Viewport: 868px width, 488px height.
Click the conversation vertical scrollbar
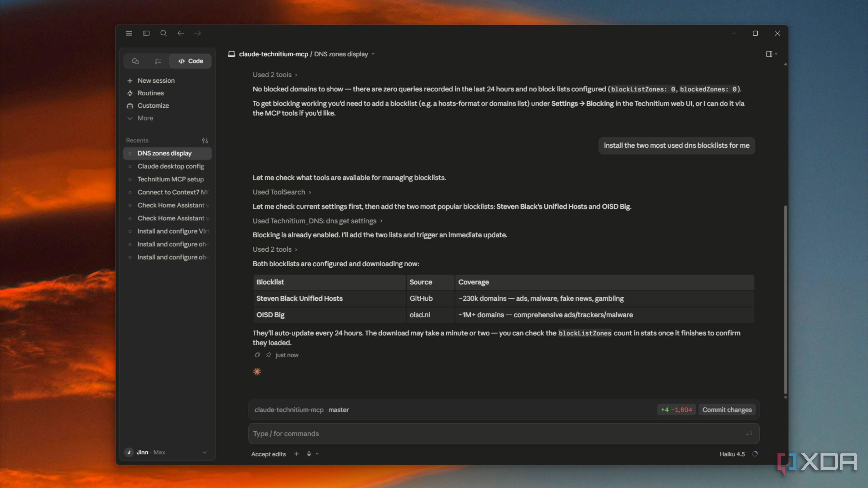[x=785, y=300]
